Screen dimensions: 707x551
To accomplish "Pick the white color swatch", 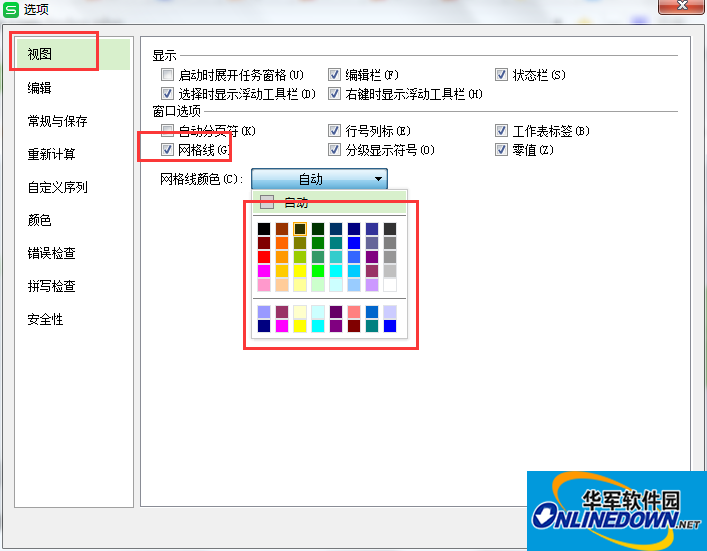I will (390, 285).
